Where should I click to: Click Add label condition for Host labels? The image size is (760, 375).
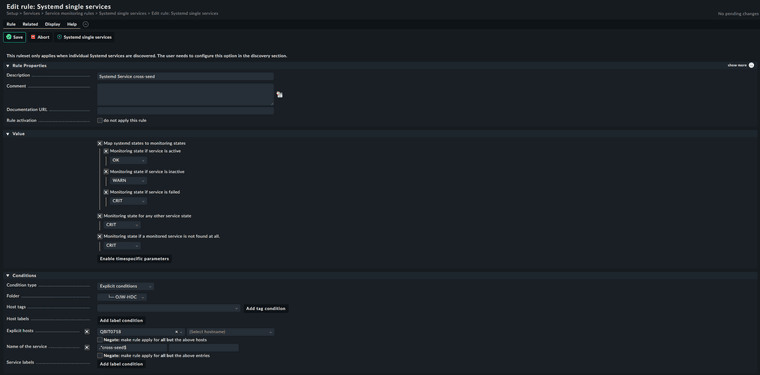point(121,320)
